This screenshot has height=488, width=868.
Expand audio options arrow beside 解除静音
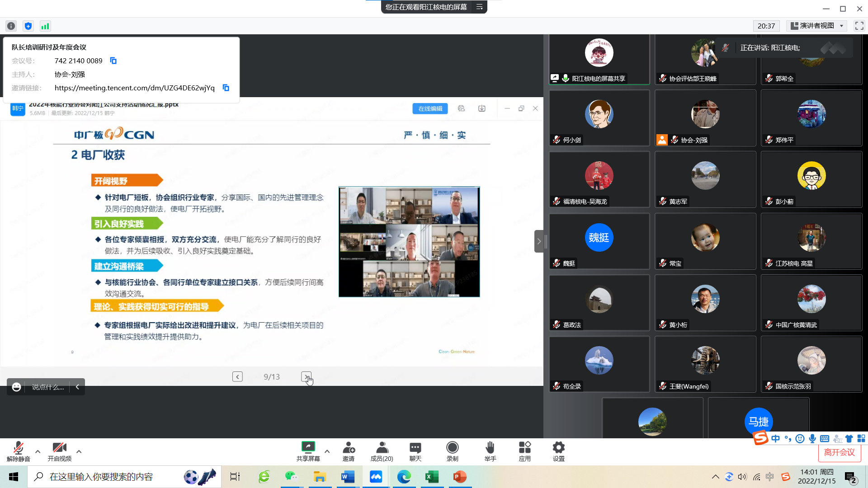[x=38, y=451]
